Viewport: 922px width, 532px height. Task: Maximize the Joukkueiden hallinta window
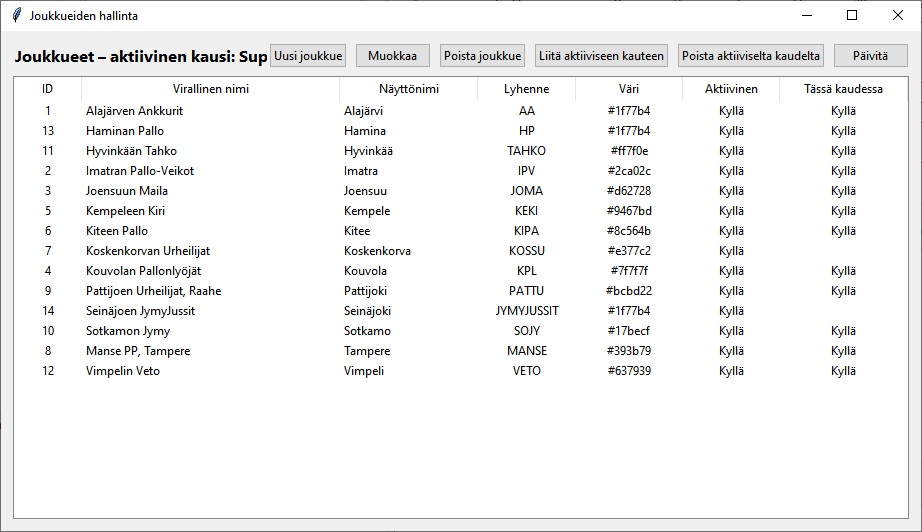click(x=852, y=15)
